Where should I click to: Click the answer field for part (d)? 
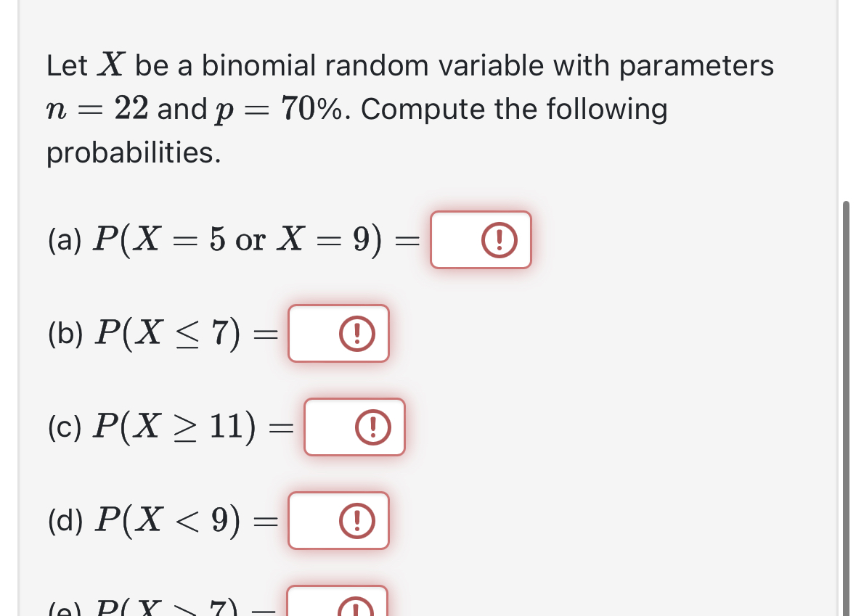[338, 520]
